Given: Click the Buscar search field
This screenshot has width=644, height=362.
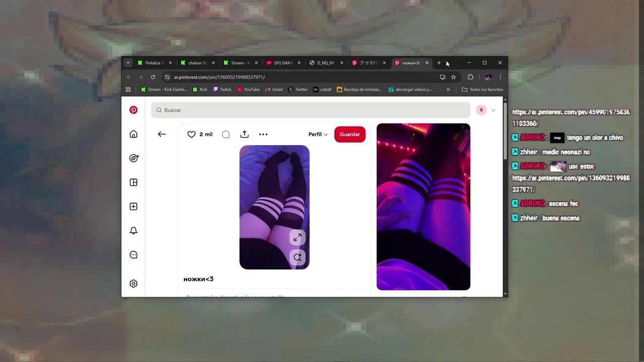Looking at the screenshot, I should point(310,110).
